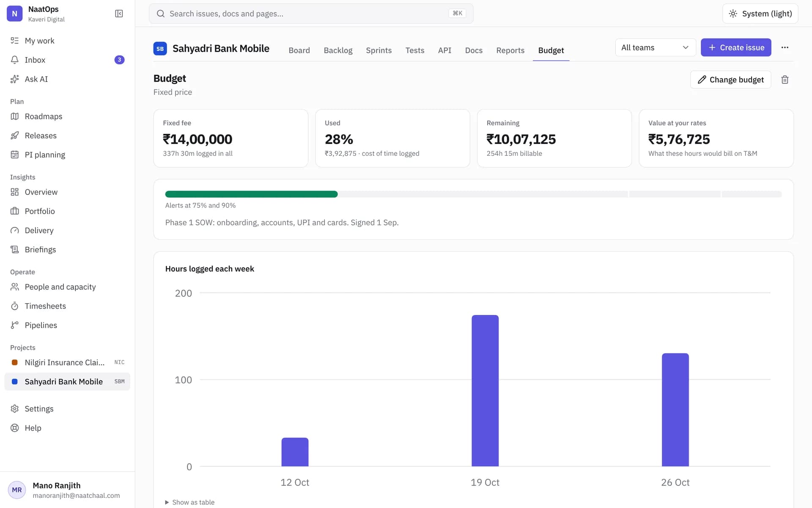Viewport: 812px width, 508px height.
Task: Click the Change budget button
Action: coord(730,80)
